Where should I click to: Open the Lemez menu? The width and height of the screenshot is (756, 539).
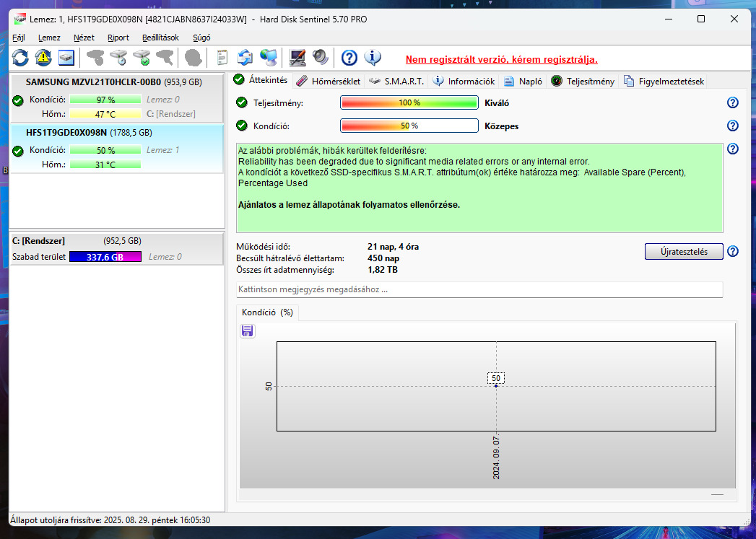pos(49,38)
